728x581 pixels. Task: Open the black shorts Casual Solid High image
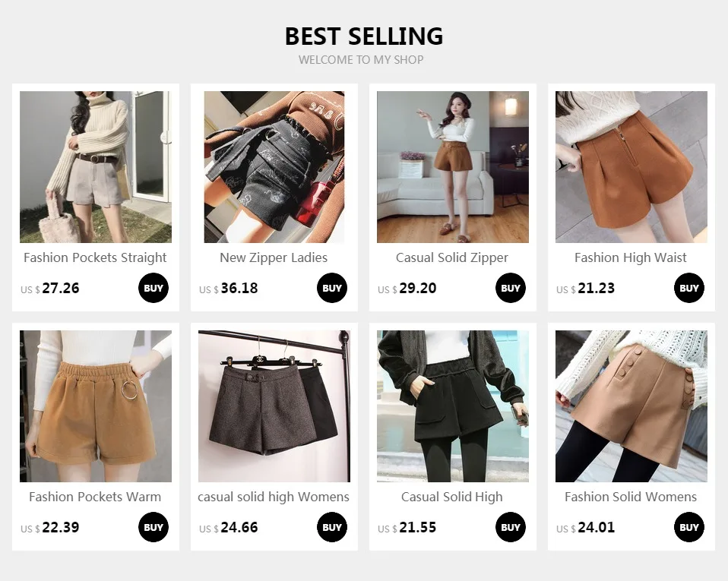click(x=453, y=406)
